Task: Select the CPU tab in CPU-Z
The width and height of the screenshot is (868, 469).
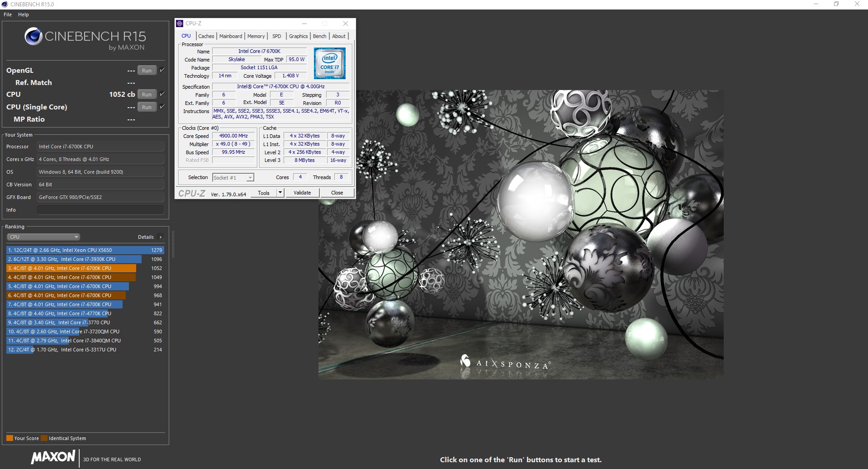Action: pos(186,36)
